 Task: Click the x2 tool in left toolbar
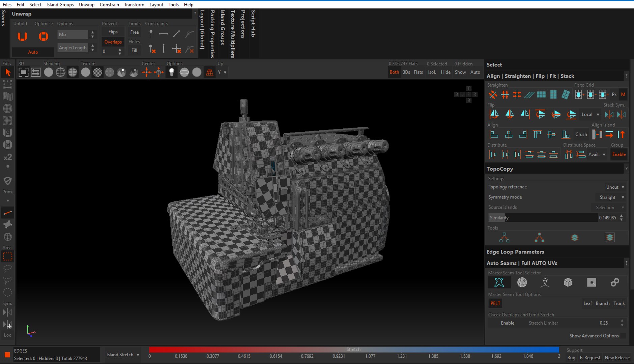click(7, 157)
